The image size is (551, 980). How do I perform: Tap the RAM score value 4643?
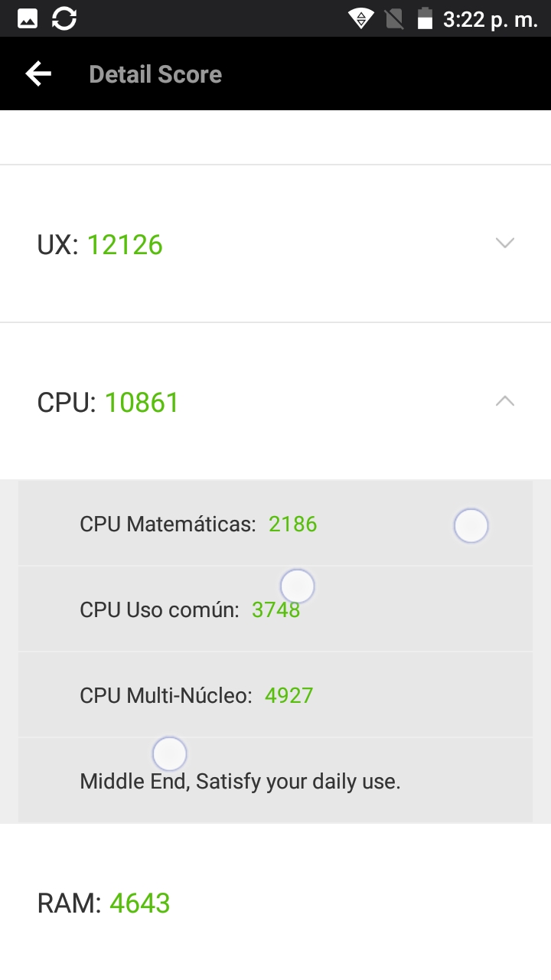(140, 903)
